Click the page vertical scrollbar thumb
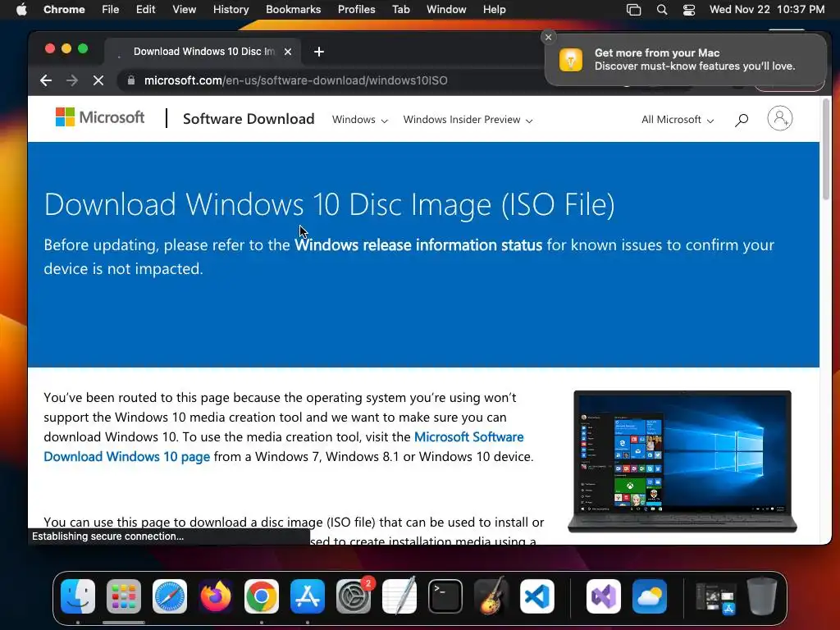840x630 pixels. (826, 149)
